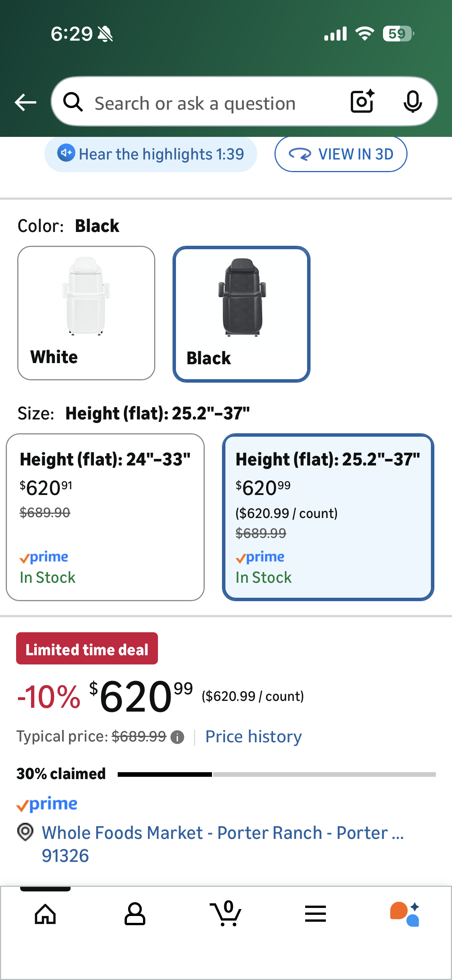Open the shopping cart
This screenshot has height=980, width=452.
click(225, 914)
